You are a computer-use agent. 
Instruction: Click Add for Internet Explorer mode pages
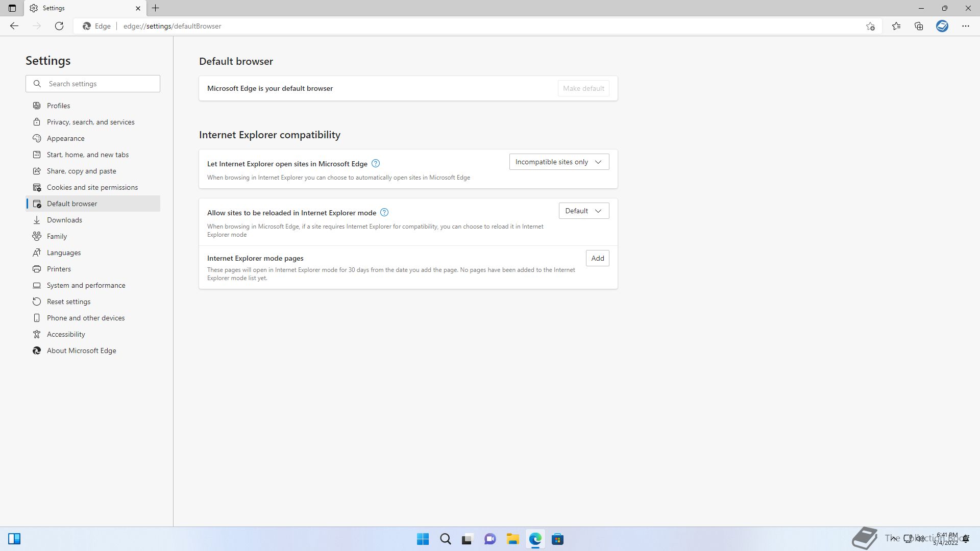coord(597,258)
